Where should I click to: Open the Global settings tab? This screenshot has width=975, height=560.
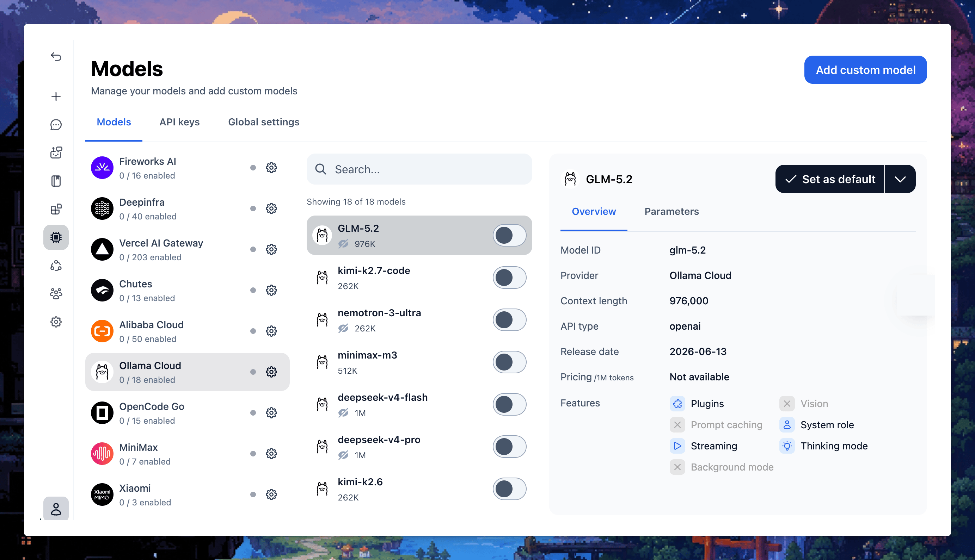[264, 122]
